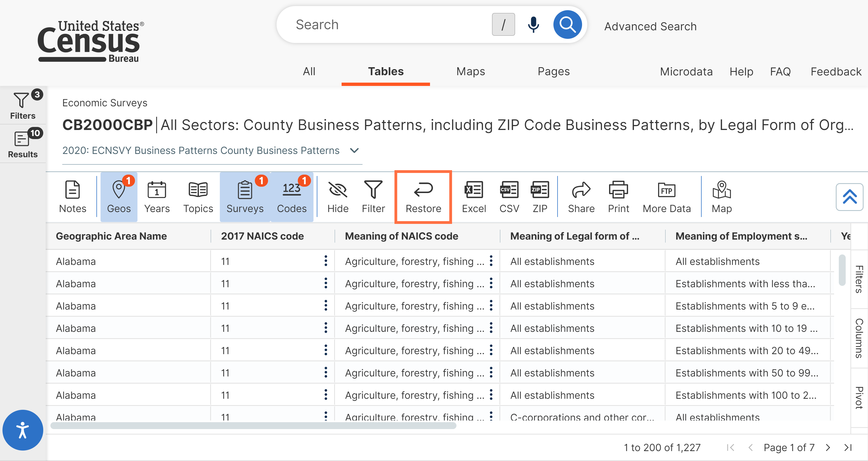Download table as CSV
Viewport: 868px width, 461px height.
(x=509, y=197)
